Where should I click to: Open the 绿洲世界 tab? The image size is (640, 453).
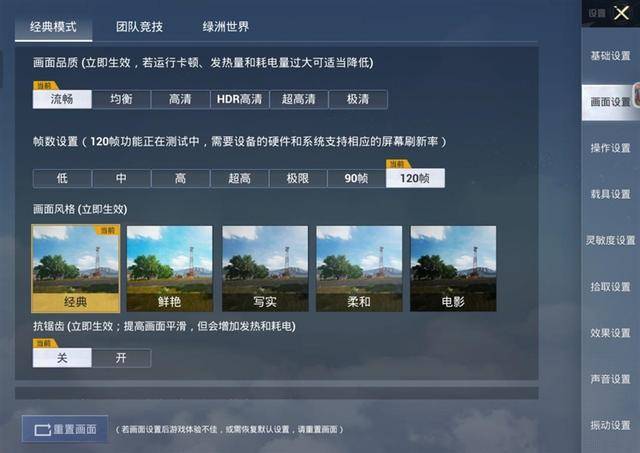point(226,27)
